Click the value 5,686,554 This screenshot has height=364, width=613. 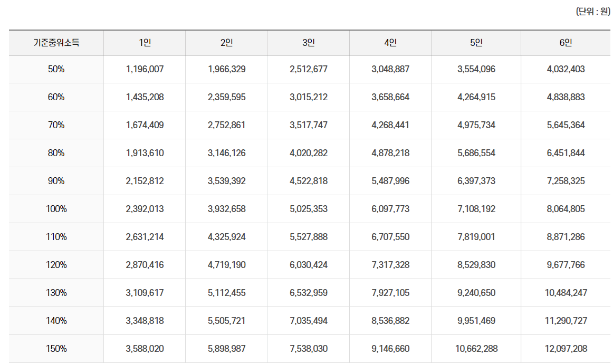coord(476,153)
